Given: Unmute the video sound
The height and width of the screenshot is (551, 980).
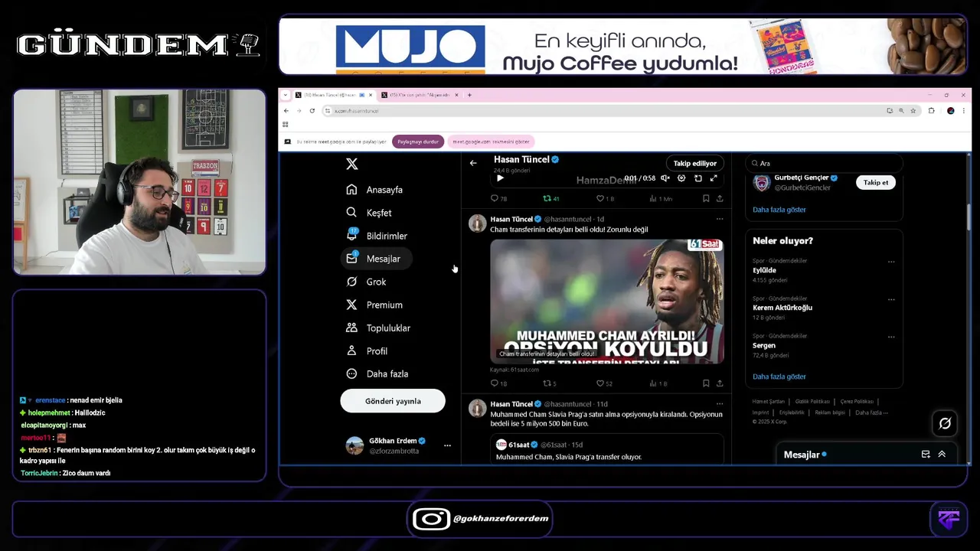Looking at the screenshot, I should pos(665,178).
